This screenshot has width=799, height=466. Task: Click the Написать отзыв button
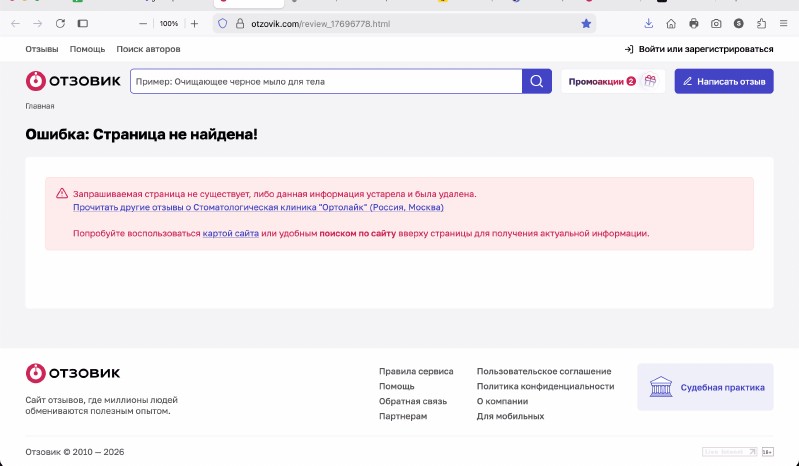tap(724, 81)
